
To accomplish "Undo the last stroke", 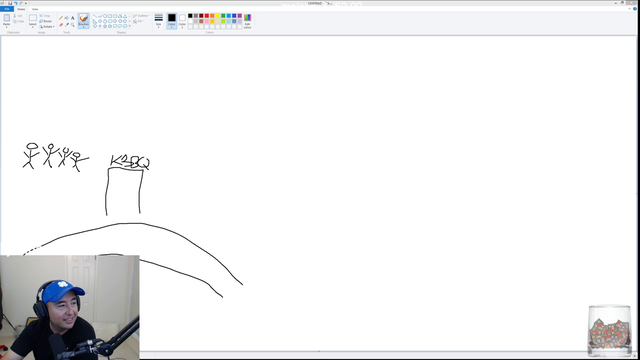I will [x=16, y=3].
